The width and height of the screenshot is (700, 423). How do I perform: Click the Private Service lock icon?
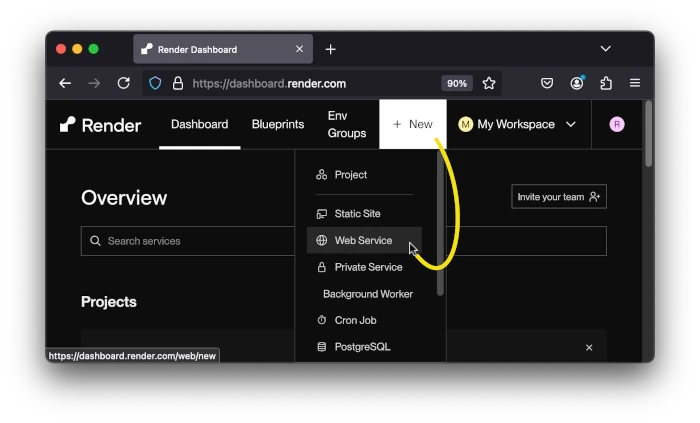(321, 267)
